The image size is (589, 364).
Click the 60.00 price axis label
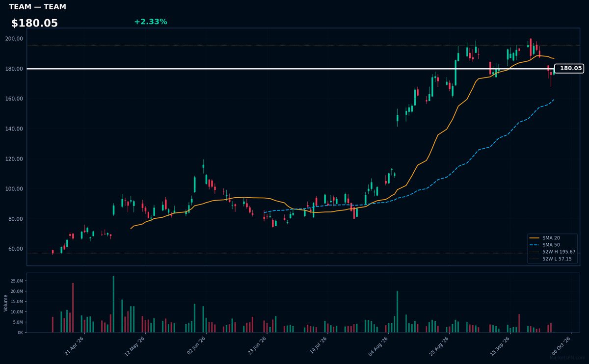pos(16,249)
